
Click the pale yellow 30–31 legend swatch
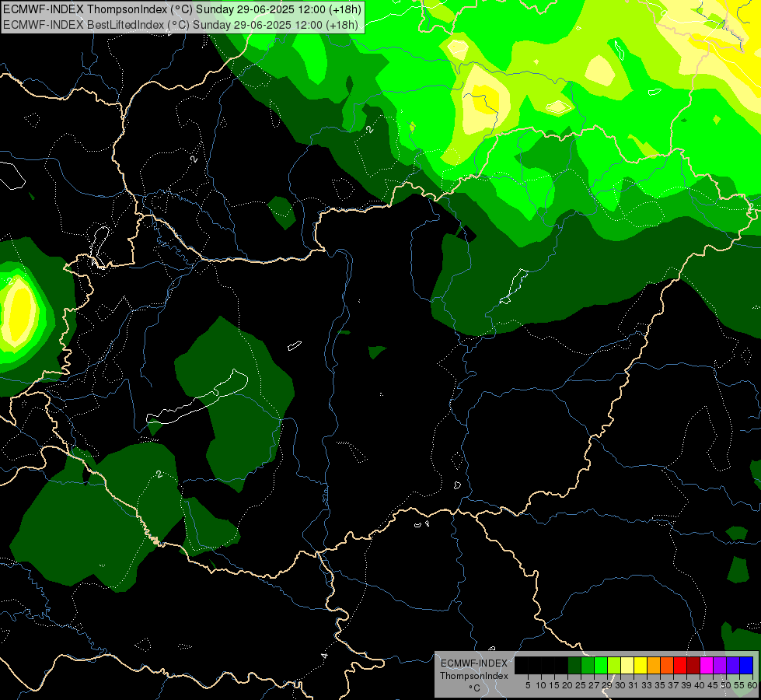pyautogui.click(x=627, y=665)
